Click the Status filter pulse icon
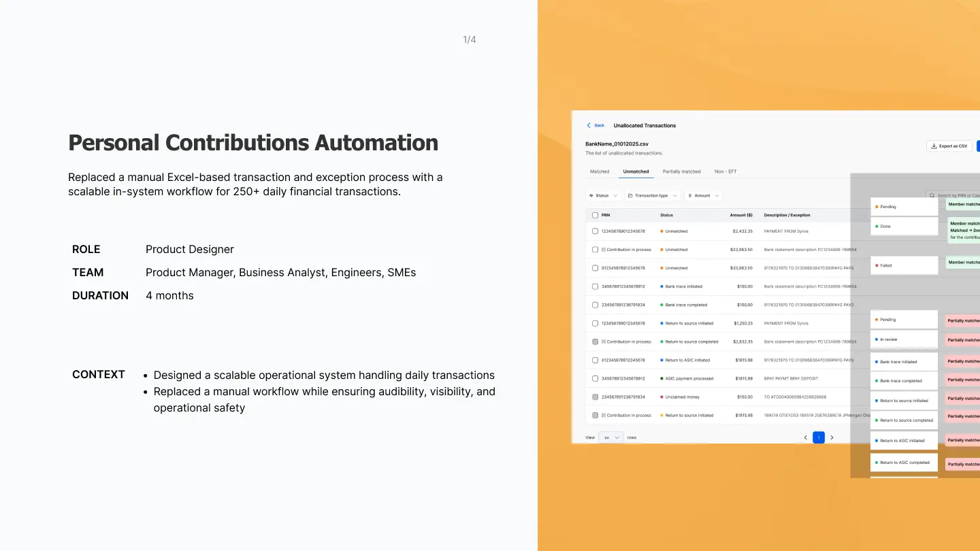The width and height of the screenshot is (980, 551). point(591,195)
